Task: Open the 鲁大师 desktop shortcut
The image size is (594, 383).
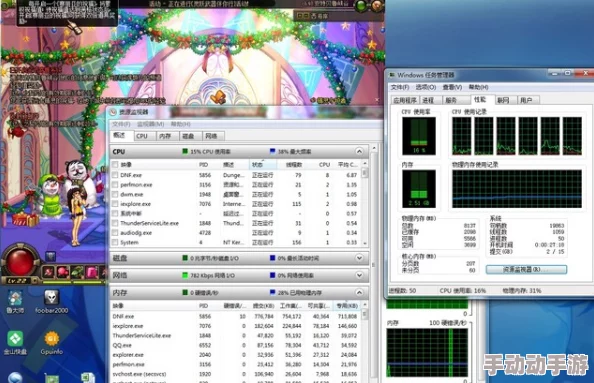Action: tap(15, 301)
